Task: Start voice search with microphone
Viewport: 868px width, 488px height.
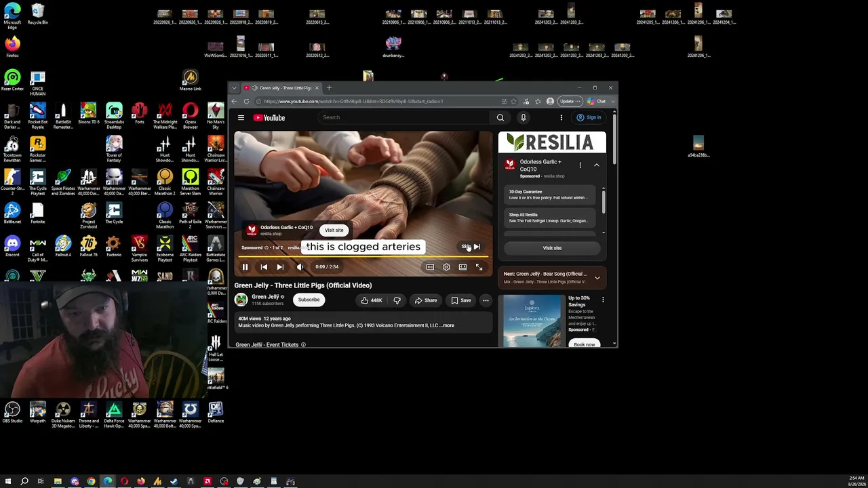Action: tap(523, 117)
